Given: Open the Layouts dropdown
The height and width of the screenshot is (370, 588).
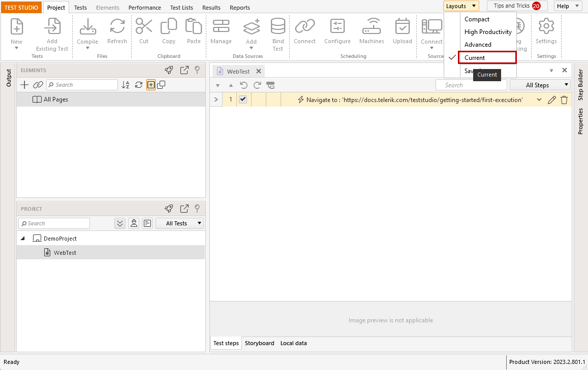Looking at the screenshot, I should click(461, 6).
